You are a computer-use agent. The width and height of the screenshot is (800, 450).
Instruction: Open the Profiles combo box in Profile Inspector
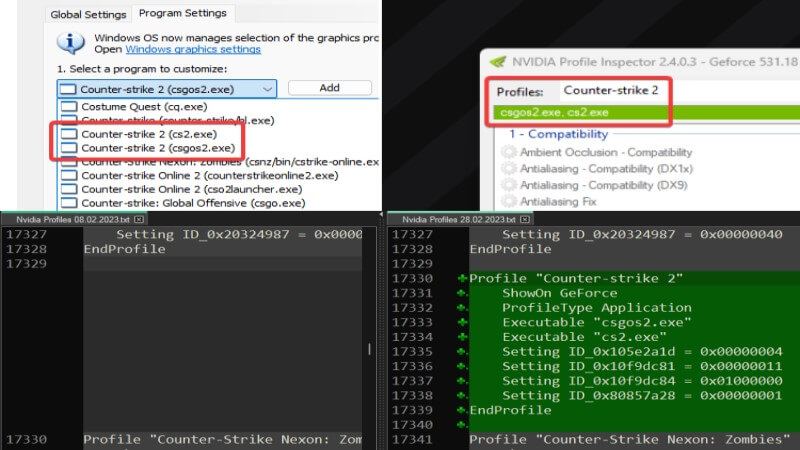coord(610,91)
